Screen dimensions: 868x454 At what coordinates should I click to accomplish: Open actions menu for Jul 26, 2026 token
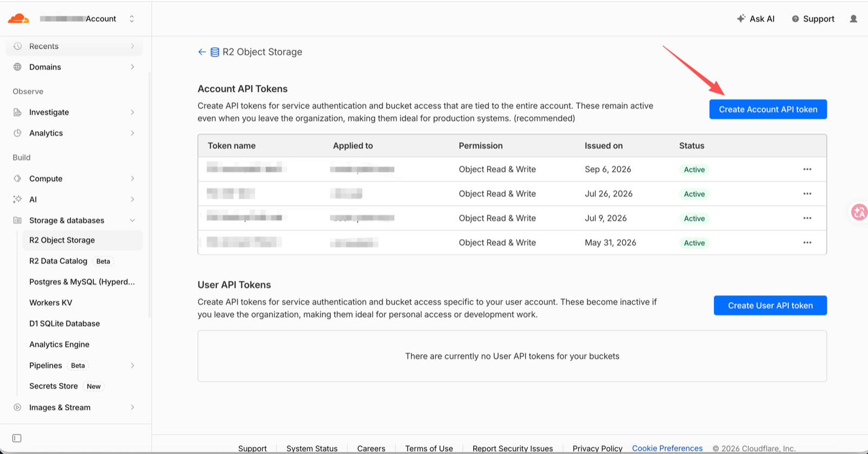click(807, 194)
